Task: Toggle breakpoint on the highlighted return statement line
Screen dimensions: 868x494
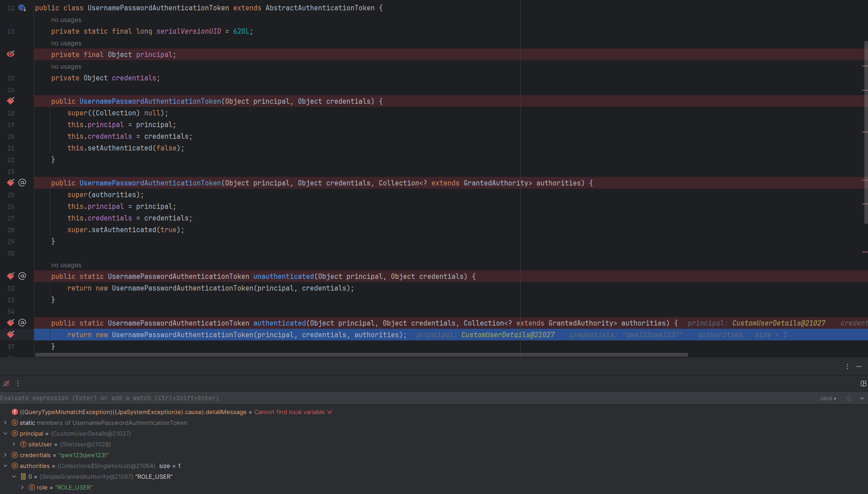Action: pos(11,334)
